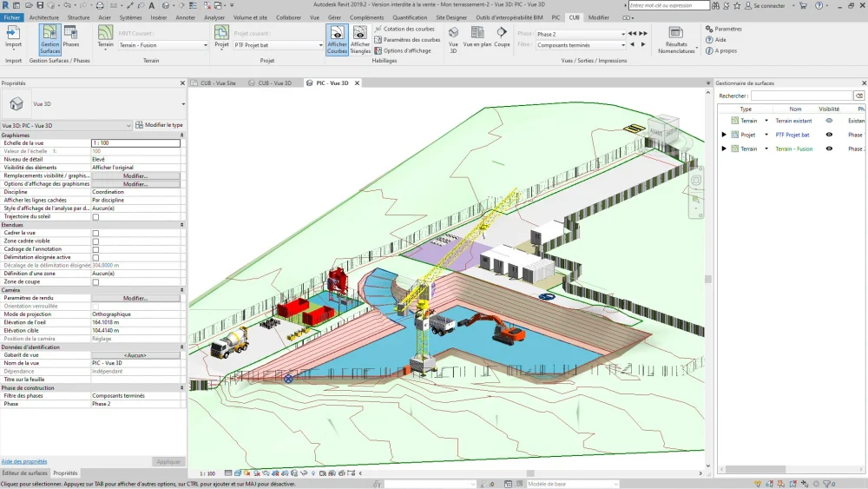Image resolution: width=868 pixels, height=489 pixels.
Task: Jump to last phase with double-right arrows
Action: (643, 34)
